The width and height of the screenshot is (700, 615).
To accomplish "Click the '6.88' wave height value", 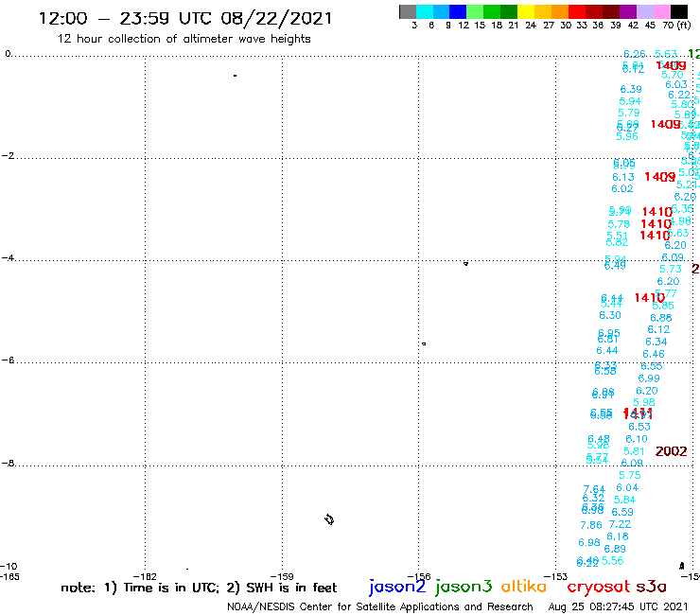I will 661,318.
